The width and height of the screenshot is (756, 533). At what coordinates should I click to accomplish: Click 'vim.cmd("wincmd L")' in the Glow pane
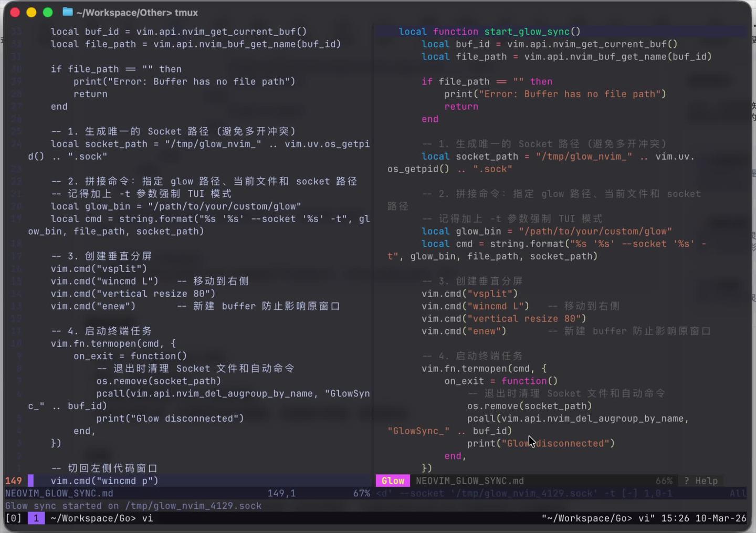[476, 306]
